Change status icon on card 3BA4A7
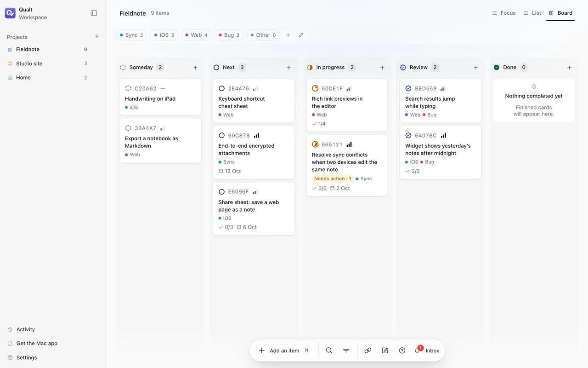 128,128
